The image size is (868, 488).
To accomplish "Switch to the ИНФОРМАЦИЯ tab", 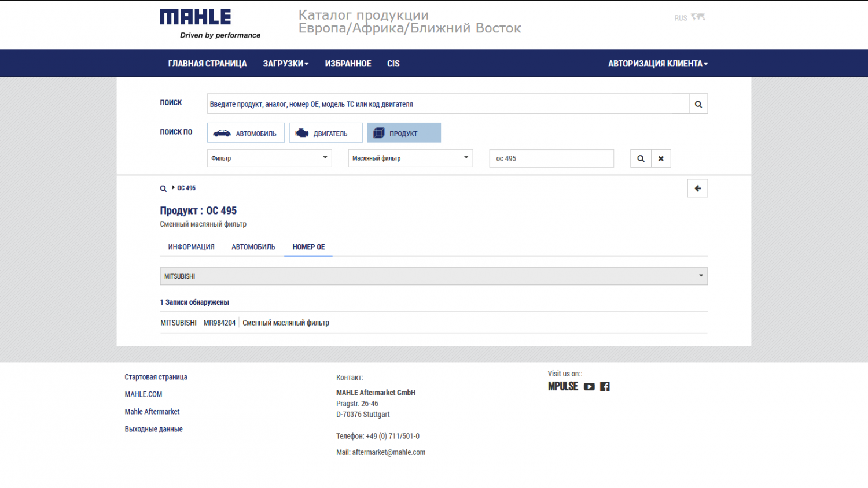I will [x=191, y=247].
